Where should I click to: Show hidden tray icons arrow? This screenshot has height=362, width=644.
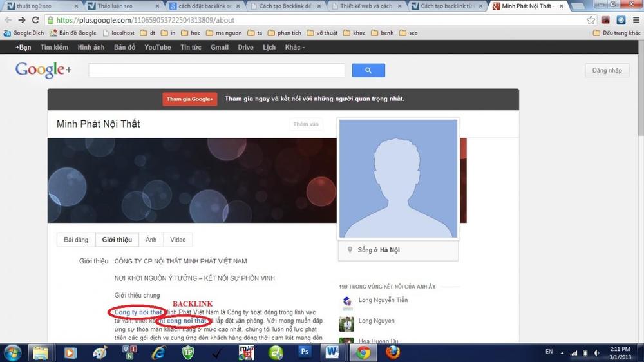[562, 353]
